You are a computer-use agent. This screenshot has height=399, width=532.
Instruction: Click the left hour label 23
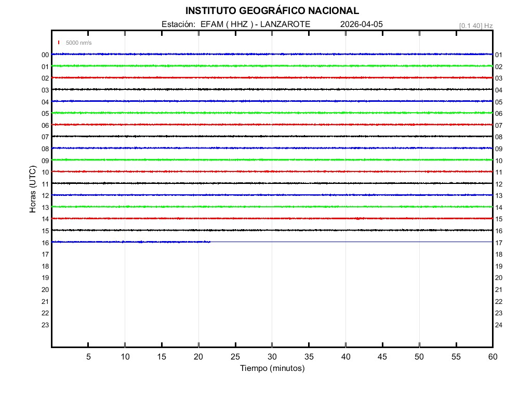pyautogui.click(x=45, y=325)
